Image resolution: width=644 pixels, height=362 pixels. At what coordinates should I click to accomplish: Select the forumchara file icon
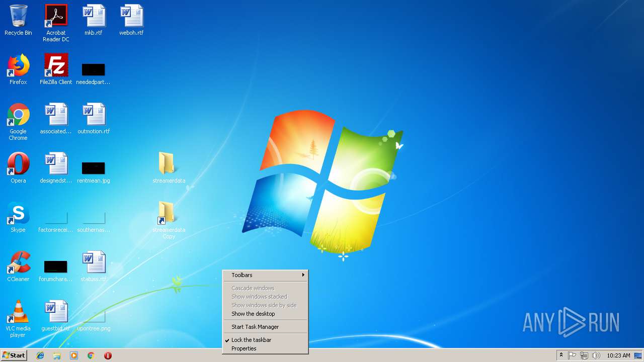point(56,270)
